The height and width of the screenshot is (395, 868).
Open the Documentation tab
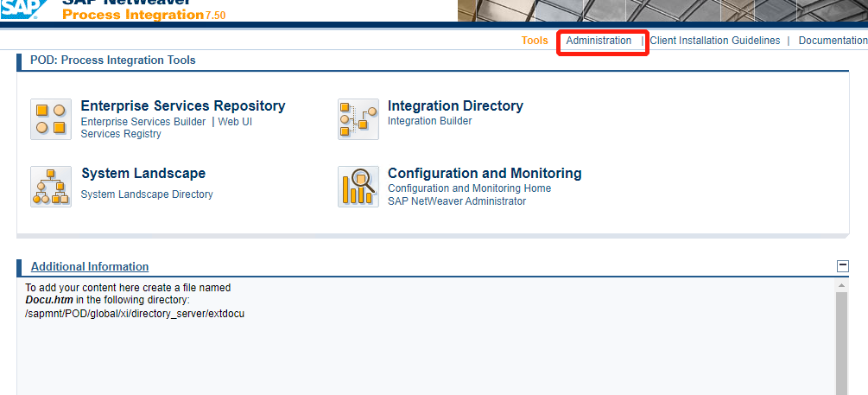click(833, 41)
